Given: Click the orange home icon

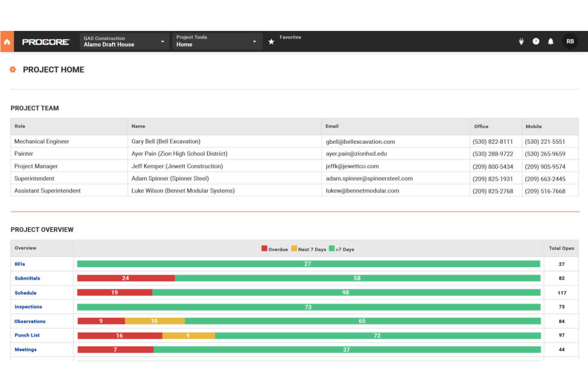Looking at the screenshot, I should [7, 41].
